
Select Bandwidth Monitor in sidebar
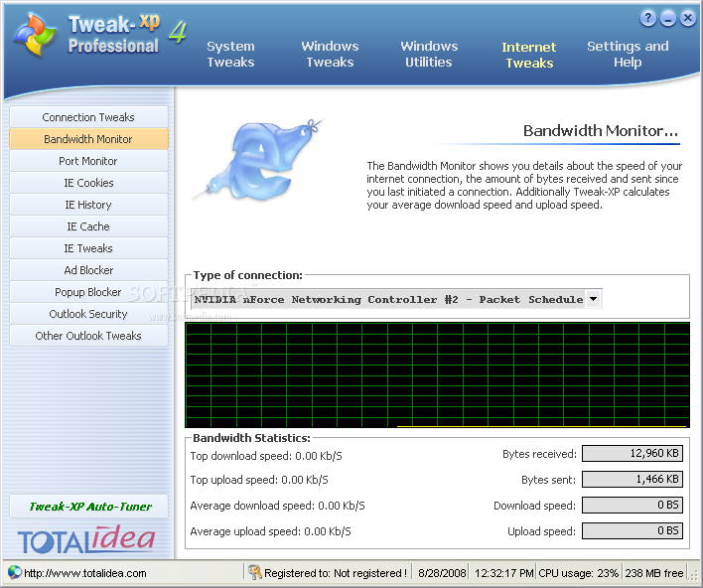(88, 139)
